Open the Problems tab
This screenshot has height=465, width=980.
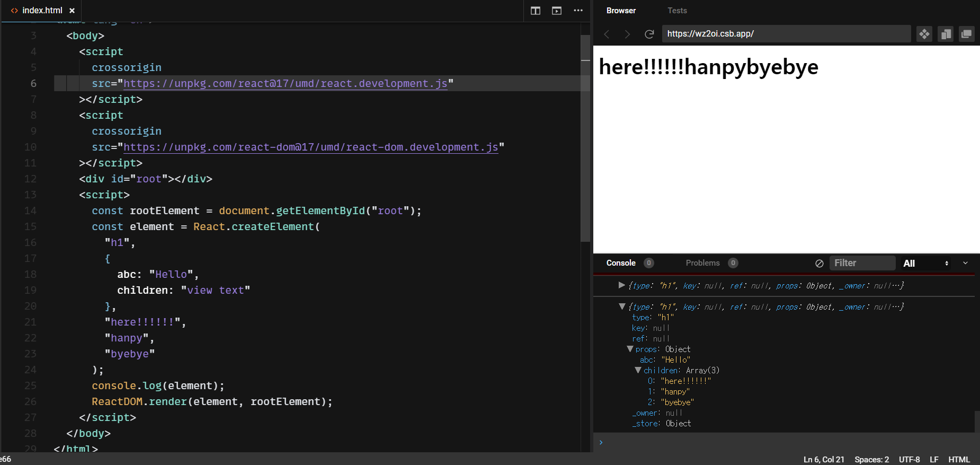click(702, 263)
